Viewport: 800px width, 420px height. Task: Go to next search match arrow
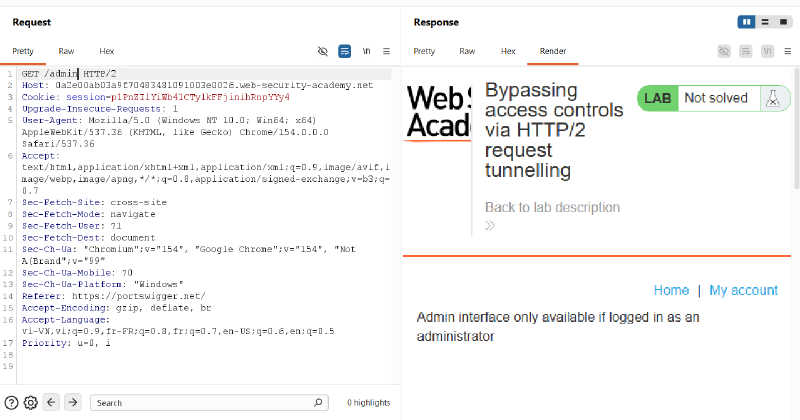tap(73, 402)
